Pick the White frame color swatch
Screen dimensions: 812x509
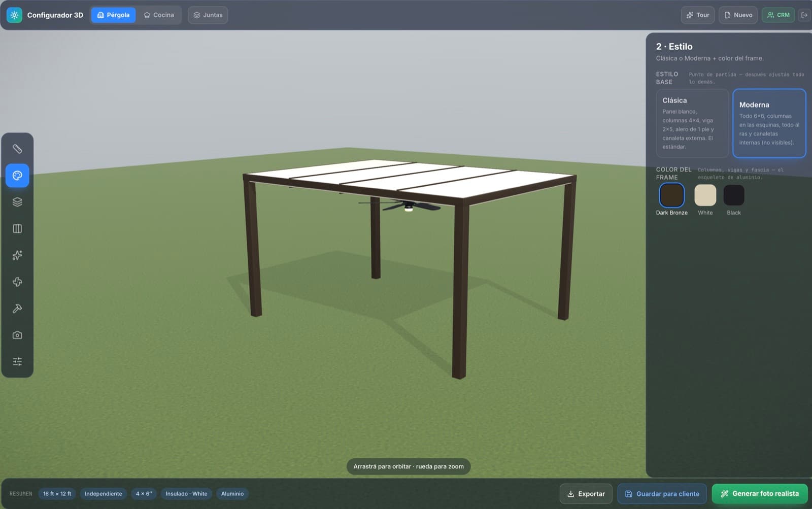[705, 195]
